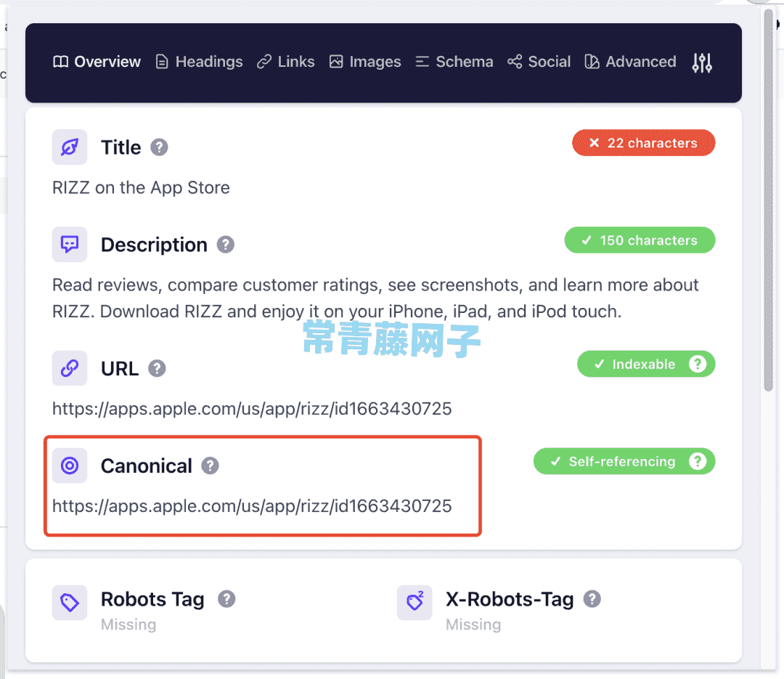Viewport: 784px width, 679px height.
Task: Click the Robots Tag label icon
Action: [x=70, y=603]
